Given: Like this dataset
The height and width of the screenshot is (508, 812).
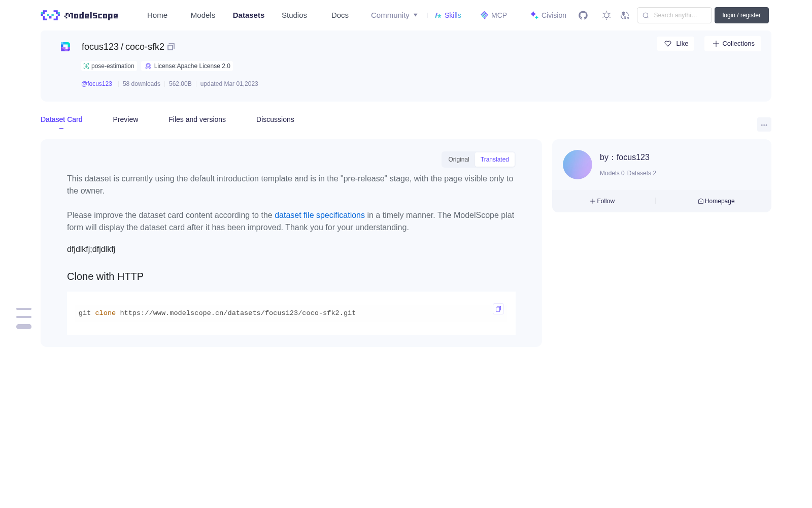Looking at the screenshot, I should tap(675, 44).
